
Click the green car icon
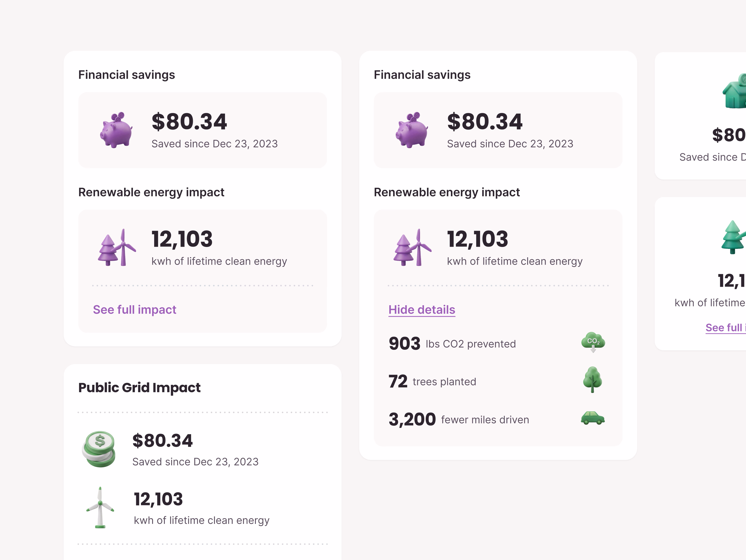click(592, 418)
